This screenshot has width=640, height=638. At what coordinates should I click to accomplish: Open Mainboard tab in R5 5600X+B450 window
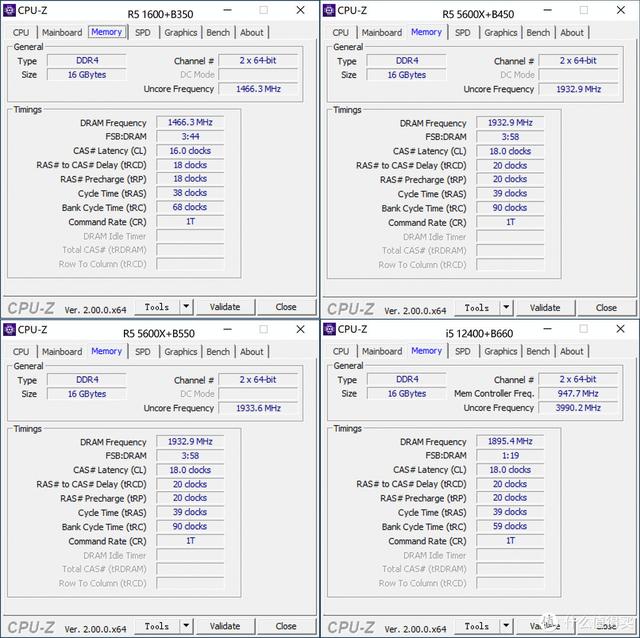(382, 33)
